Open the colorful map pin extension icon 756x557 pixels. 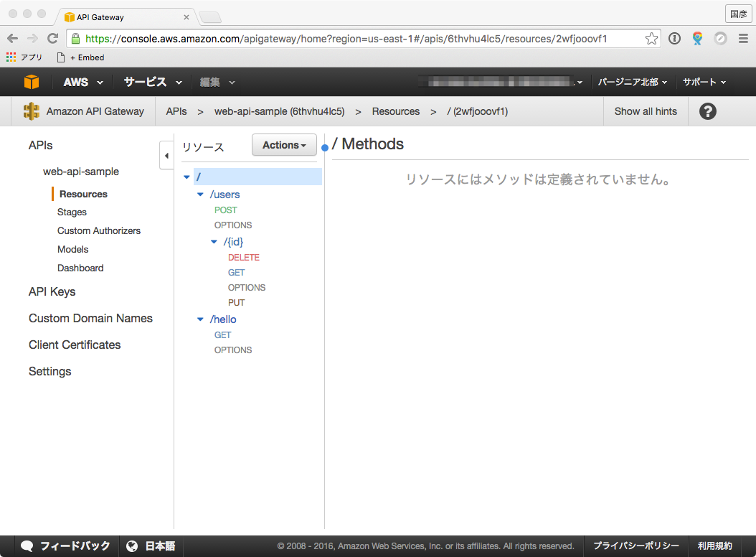click(697, 39)
